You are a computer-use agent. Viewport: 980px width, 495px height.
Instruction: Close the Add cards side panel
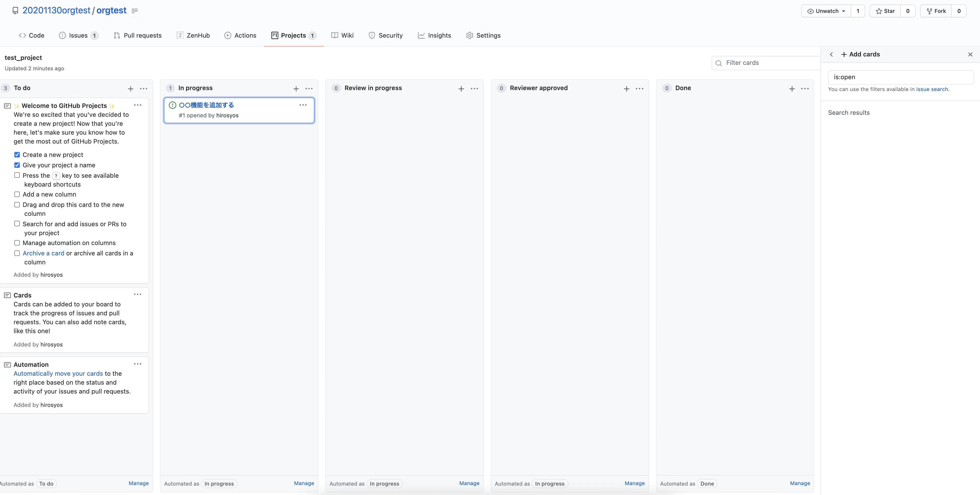(x=971, y=54)
